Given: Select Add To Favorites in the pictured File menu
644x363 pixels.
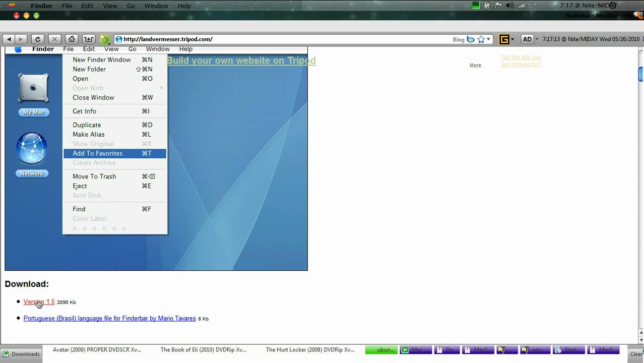Looking at the screenshot, I should point(115,153).
